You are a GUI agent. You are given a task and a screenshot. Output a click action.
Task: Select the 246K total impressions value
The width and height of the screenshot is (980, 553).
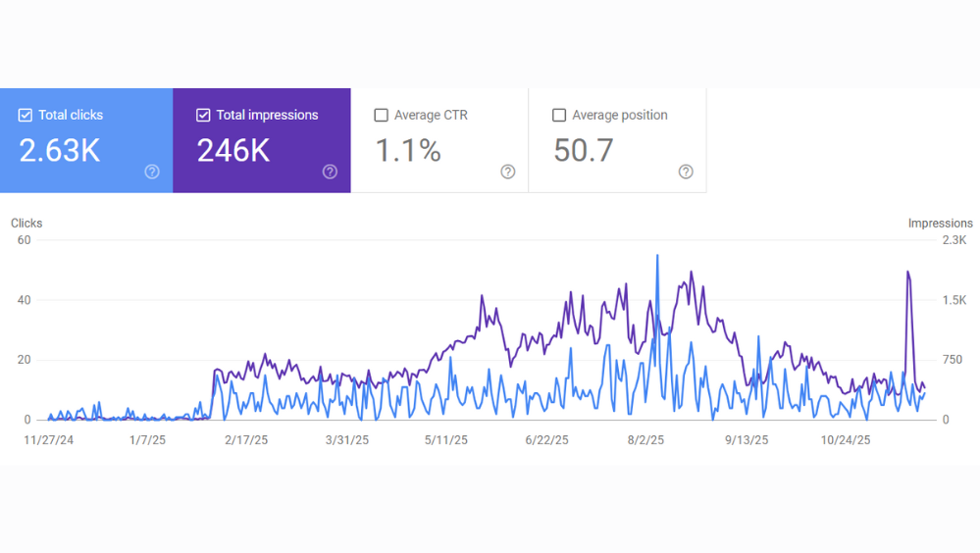[233, 150]
